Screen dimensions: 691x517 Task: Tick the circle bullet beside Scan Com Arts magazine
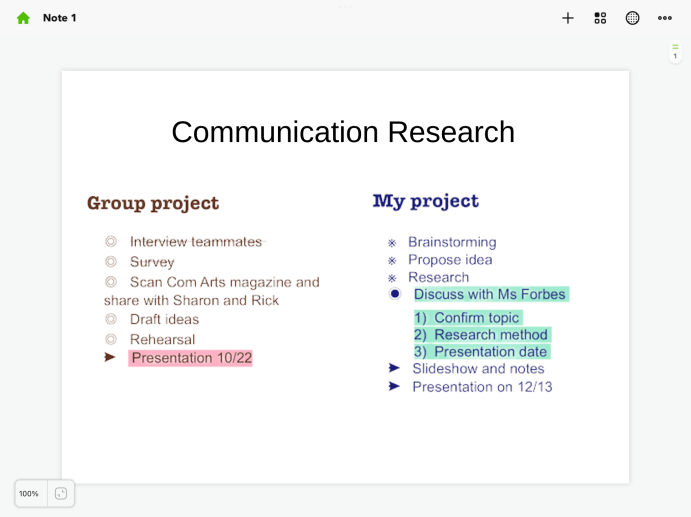pyautogui.click(x=111, y=282)
